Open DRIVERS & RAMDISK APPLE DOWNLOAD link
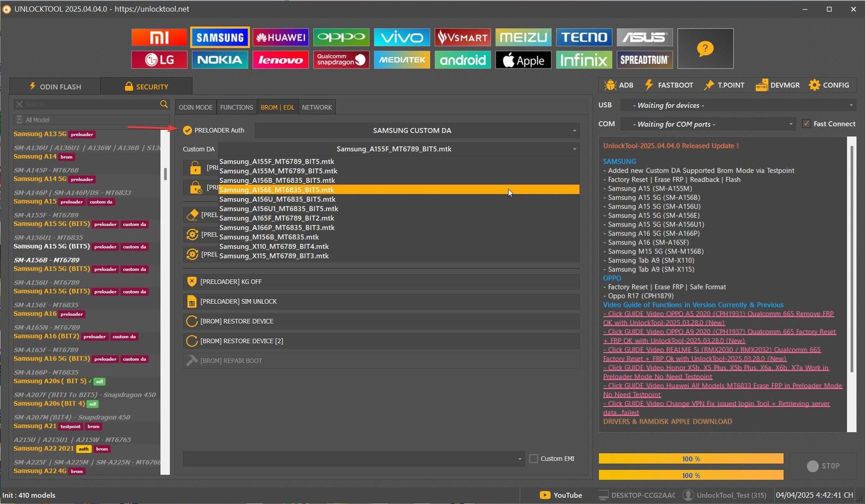This screenshot has width=865, height=504. pos(667,421)
